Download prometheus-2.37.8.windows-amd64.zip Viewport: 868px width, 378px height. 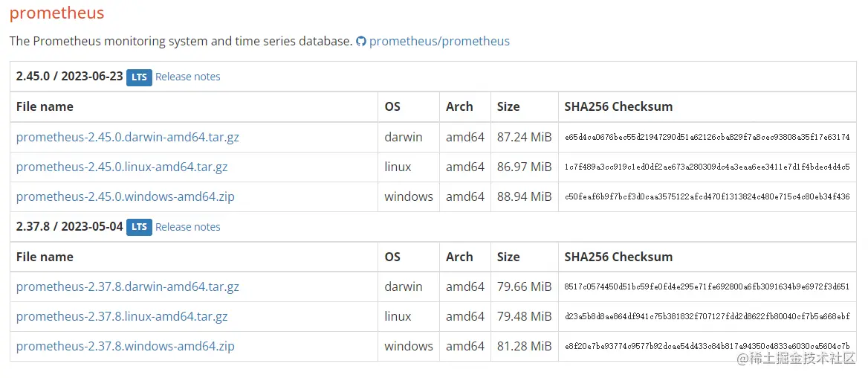[x=125, y=346]
